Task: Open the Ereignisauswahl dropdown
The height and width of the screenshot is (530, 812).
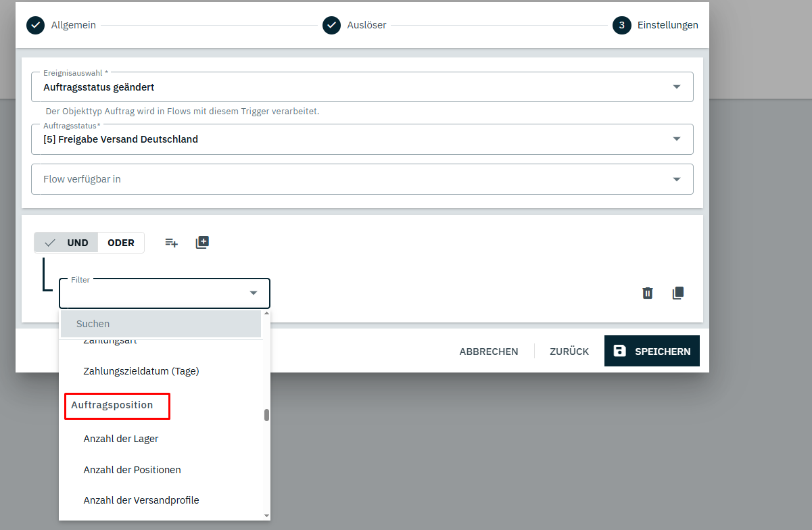Action: coord(677,87)
